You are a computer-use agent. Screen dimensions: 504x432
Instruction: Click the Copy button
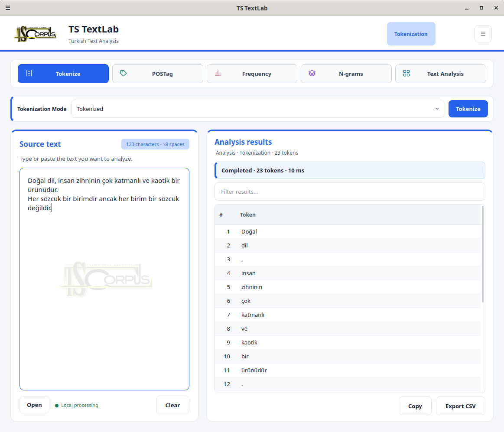pyautogui.click(x=415, y=406)
